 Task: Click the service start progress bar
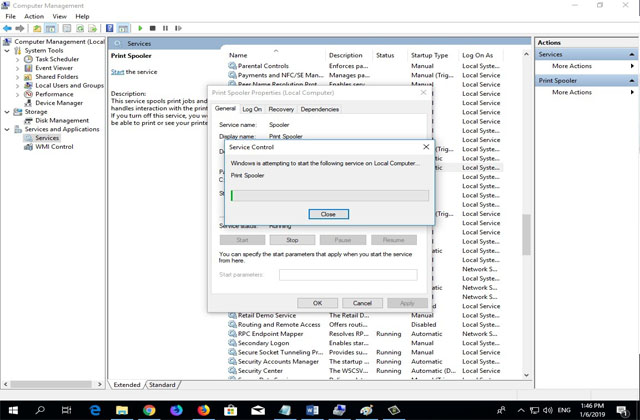pyautogui.click(x=329, y=196)
